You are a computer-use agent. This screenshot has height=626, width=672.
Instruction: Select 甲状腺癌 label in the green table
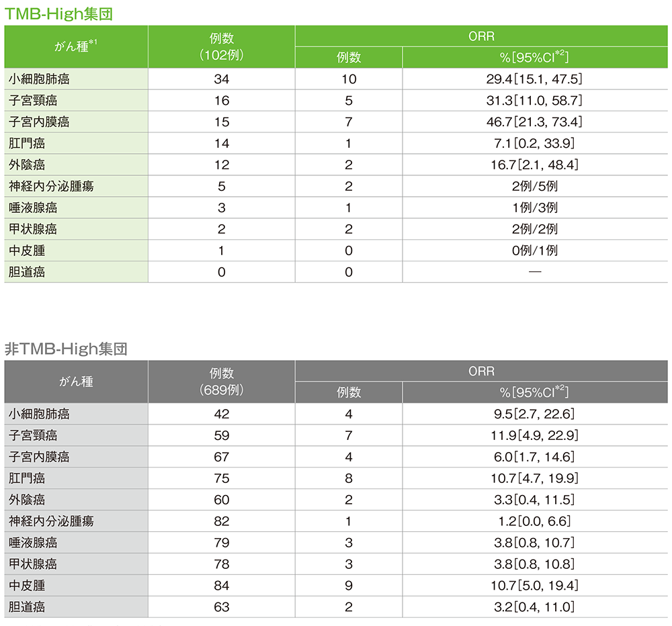(33, 229)
